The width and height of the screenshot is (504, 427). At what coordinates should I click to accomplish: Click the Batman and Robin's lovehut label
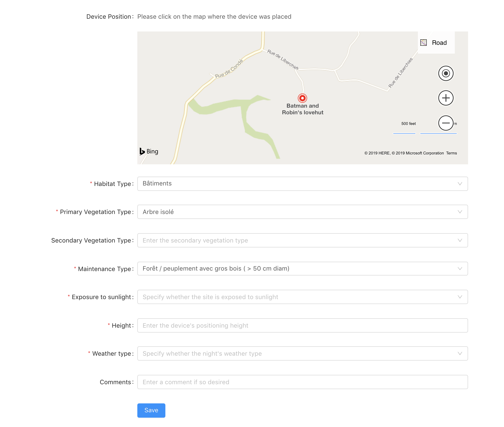(x=302, y=109)
